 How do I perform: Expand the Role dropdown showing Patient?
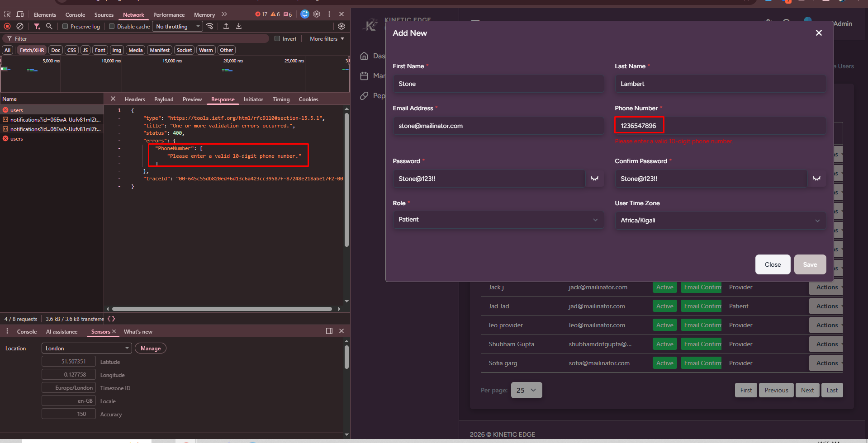(498, 220)
